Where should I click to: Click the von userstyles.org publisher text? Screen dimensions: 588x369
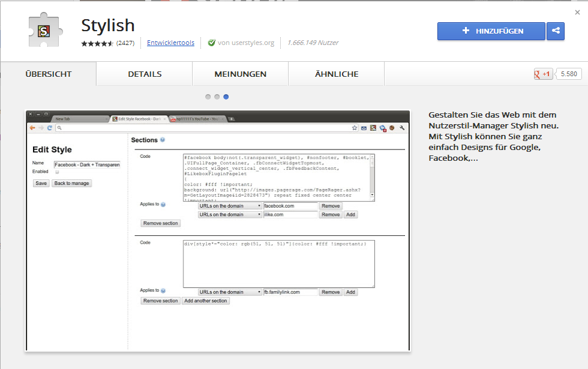[x=246, y=43]
